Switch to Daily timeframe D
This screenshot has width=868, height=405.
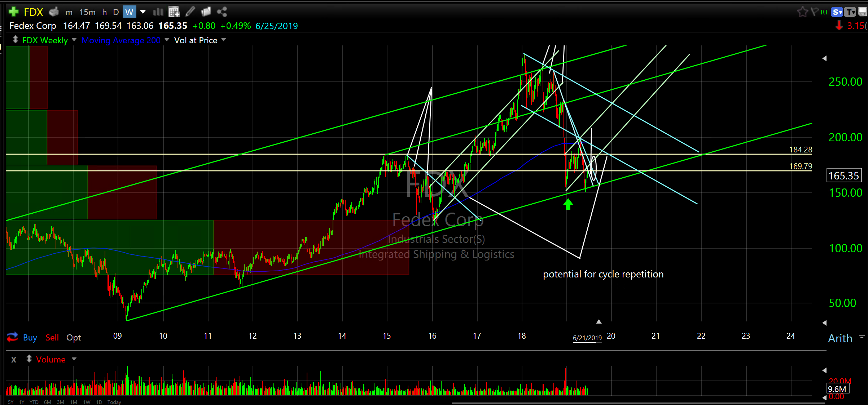click(x=116, y=12)
